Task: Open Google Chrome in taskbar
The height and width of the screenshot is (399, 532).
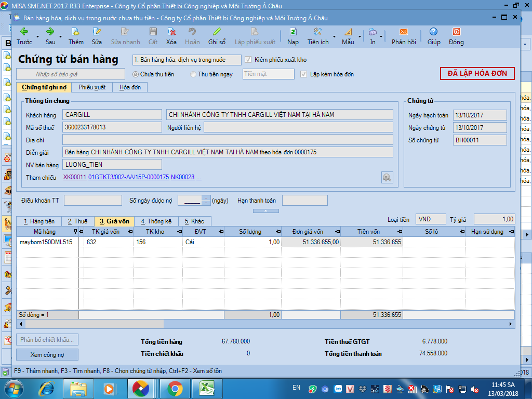Action: click(175, 389)
